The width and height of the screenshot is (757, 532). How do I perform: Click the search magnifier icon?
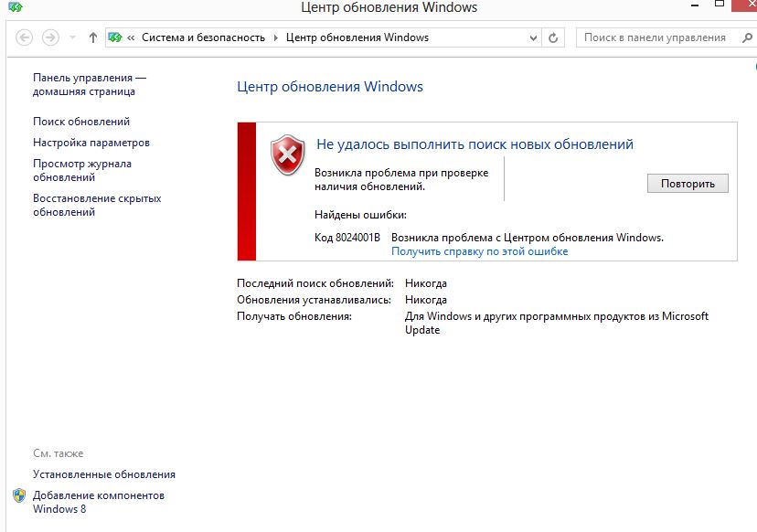coord(747,37)
